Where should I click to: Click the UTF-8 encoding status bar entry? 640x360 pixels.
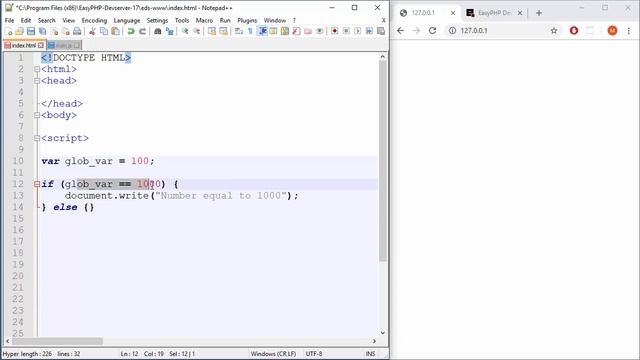pyautogui.click(x=314, y=354)
